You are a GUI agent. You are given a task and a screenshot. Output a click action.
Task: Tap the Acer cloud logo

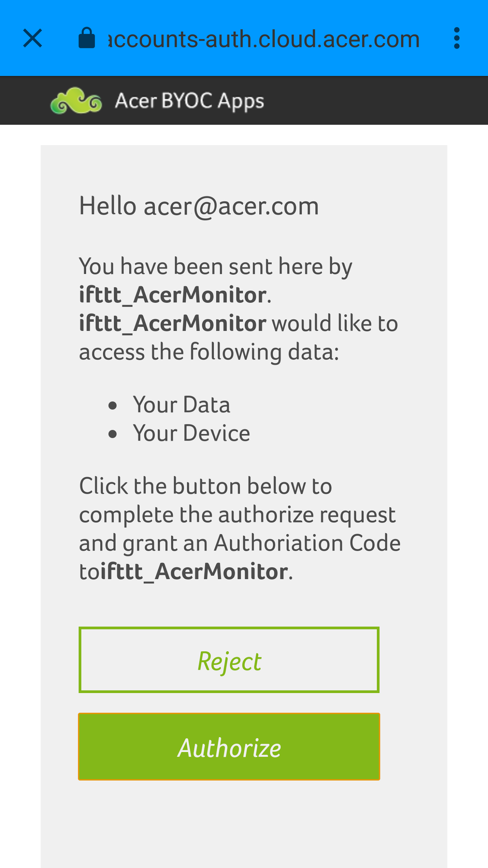point(76,101)
